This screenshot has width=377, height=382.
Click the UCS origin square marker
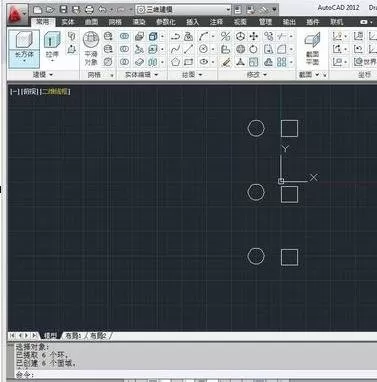(281, 181)
